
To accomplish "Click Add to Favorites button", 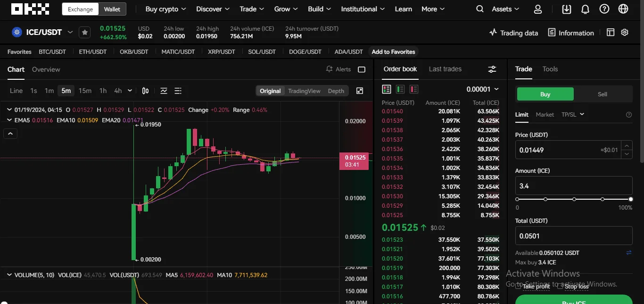I will [394, 52].
